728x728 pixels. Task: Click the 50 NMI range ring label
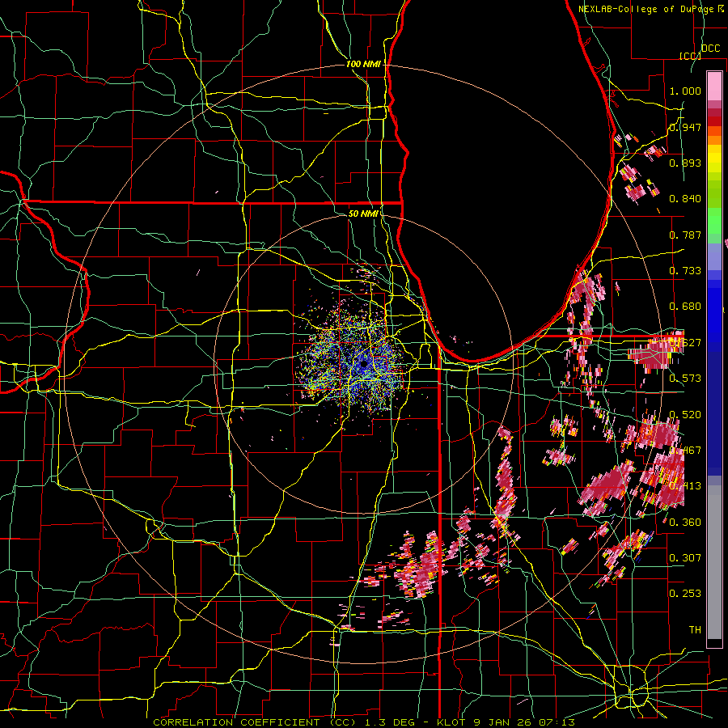363,214
